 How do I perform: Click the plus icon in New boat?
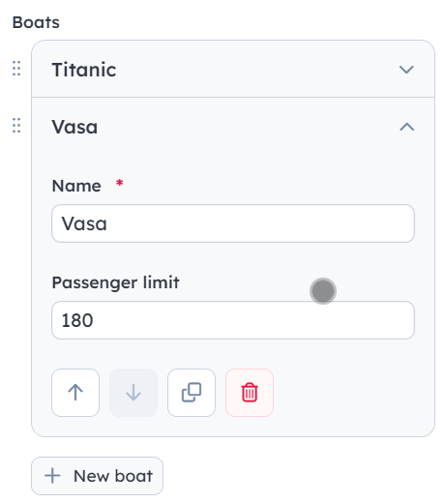point(52,476)
